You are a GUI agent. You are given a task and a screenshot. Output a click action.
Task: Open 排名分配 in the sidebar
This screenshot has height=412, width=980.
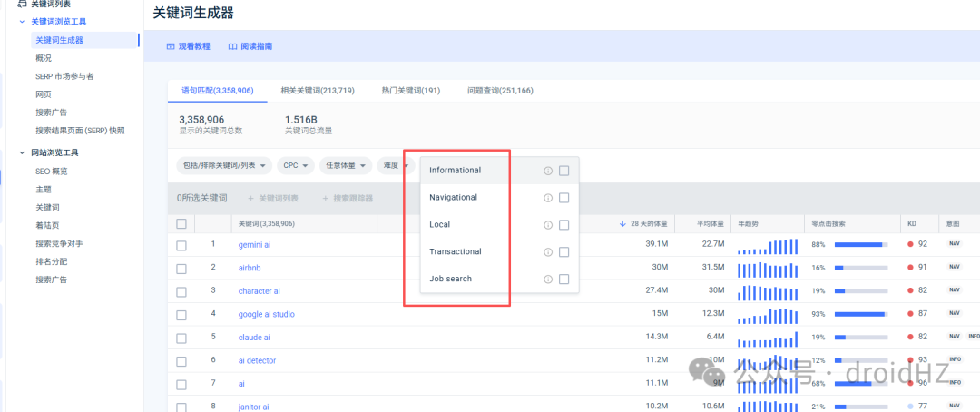(x=51, y=261)
